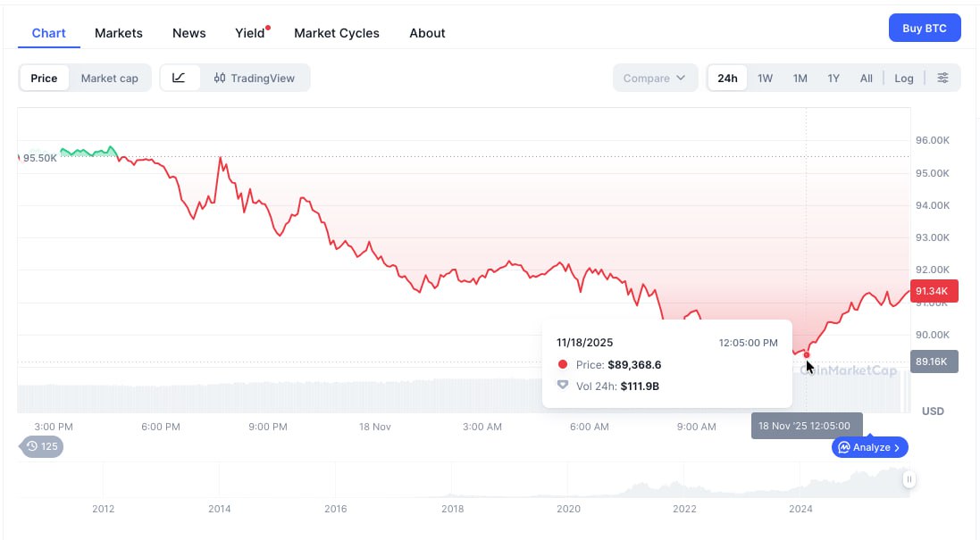
Task: Switch to the Markets tab
Action: [118, 32]
